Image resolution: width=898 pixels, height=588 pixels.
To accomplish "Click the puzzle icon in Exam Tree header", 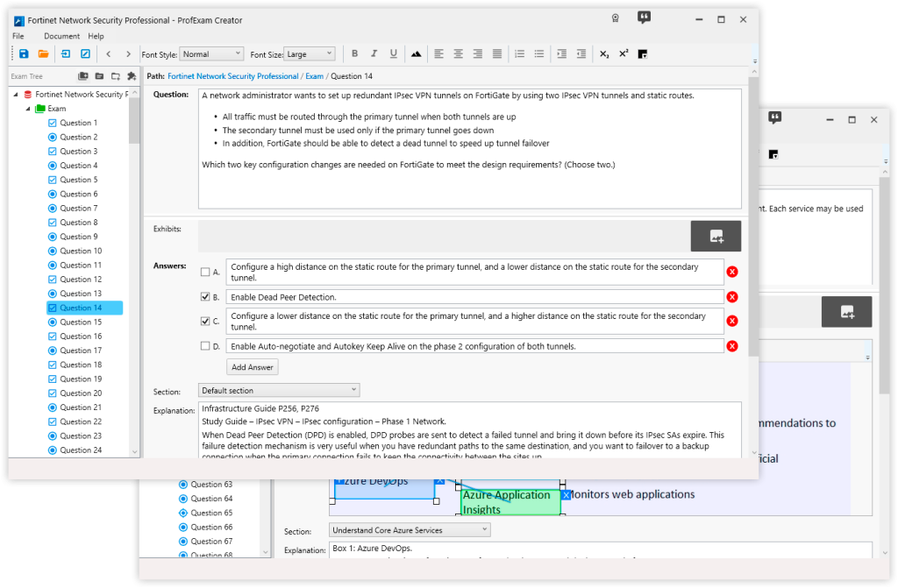I will pos(132,76).
